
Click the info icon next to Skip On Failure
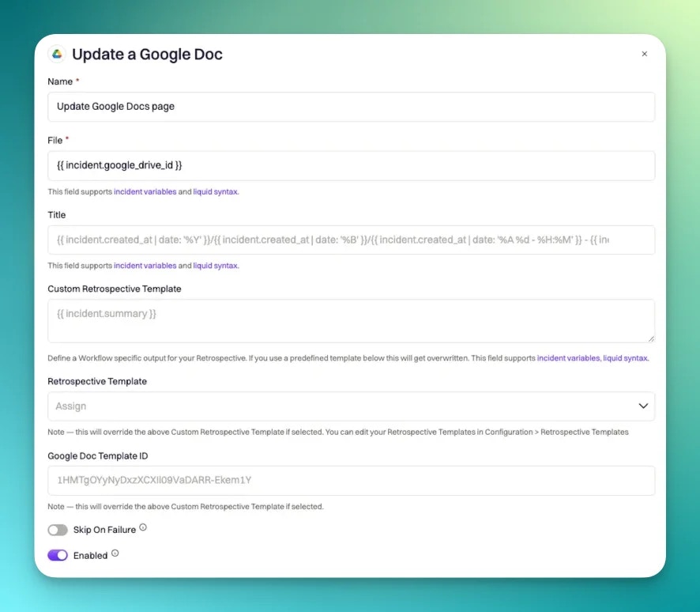(143, 527)
